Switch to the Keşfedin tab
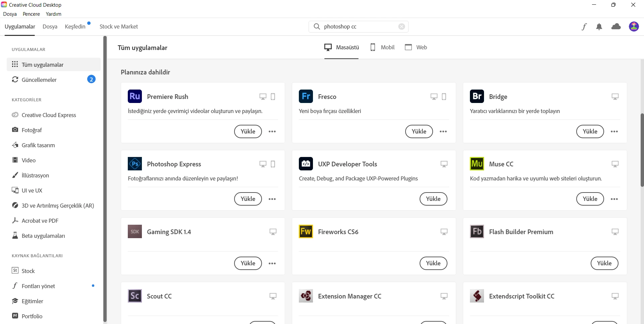 (75, 26)
